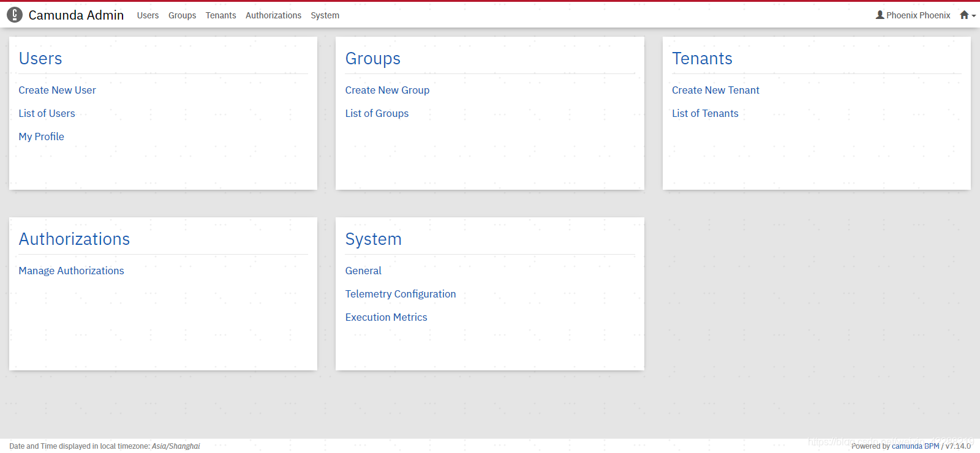This screenshot has height=453, width=980.
Task: Open the System navigation menu item
Action: (325, 15)
